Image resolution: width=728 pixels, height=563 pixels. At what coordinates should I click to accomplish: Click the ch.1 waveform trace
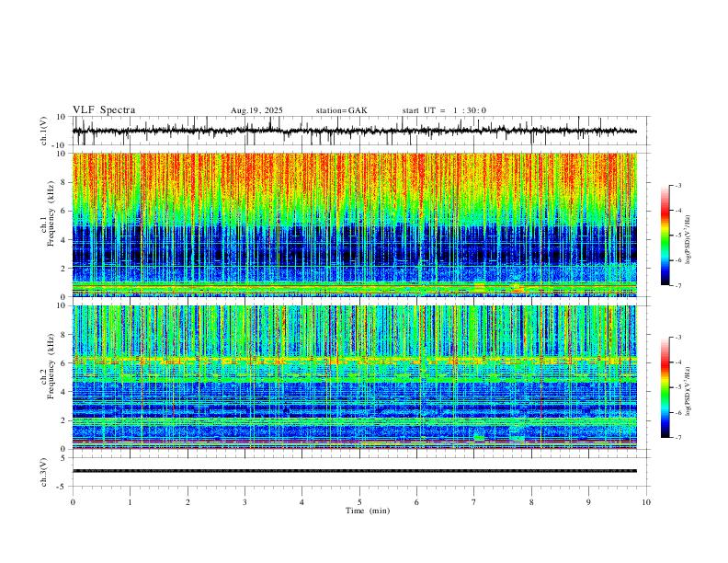[354, 131]
